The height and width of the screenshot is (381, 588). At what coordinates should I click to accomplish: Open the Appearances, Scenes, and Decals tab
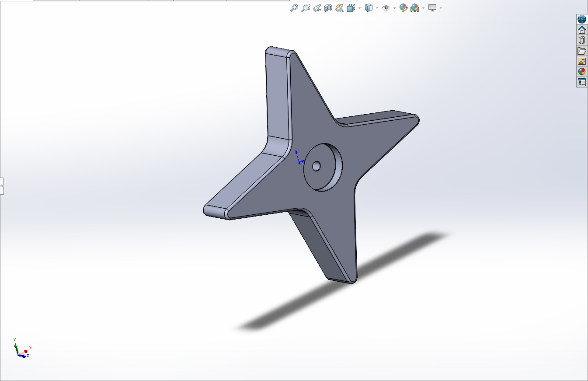(582, 72)
